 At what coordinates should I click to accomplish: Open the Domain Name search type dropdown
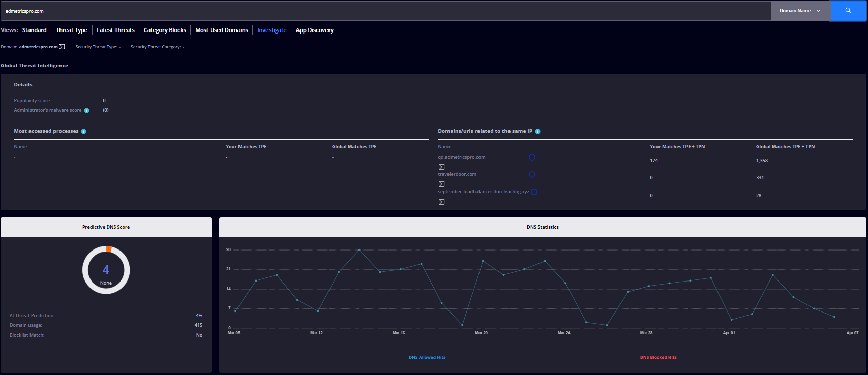tap(800, 11)
